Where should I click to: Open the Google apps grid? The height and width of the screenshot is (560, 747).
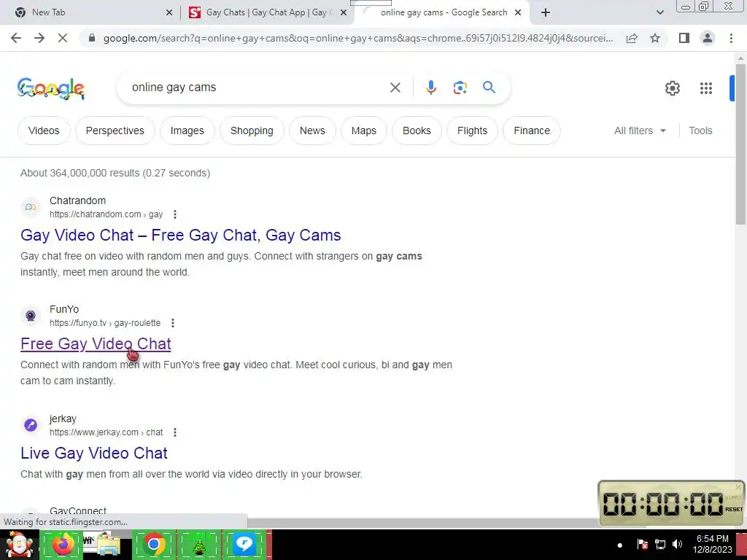pyautogui.click(x=705, y=88)
